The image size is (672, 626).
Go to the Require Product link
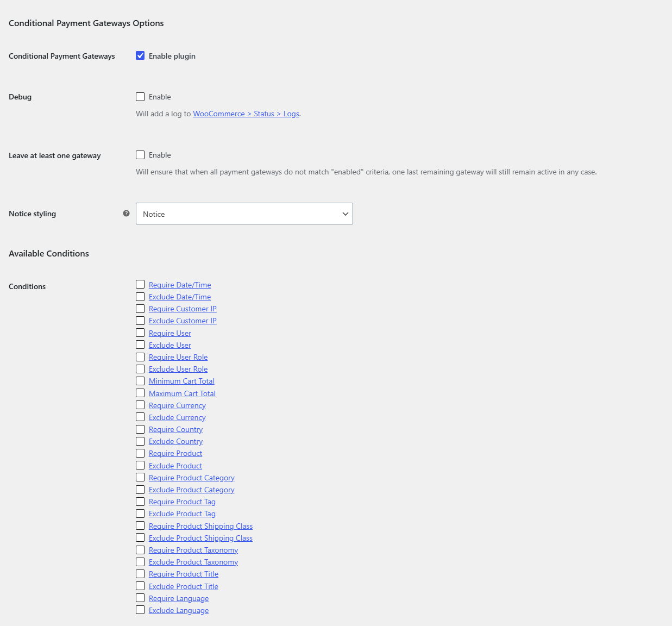click(x=175, y=453)
